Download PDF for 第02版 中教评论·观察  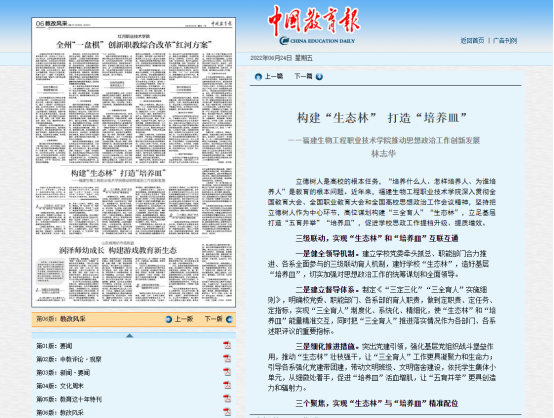227,359
